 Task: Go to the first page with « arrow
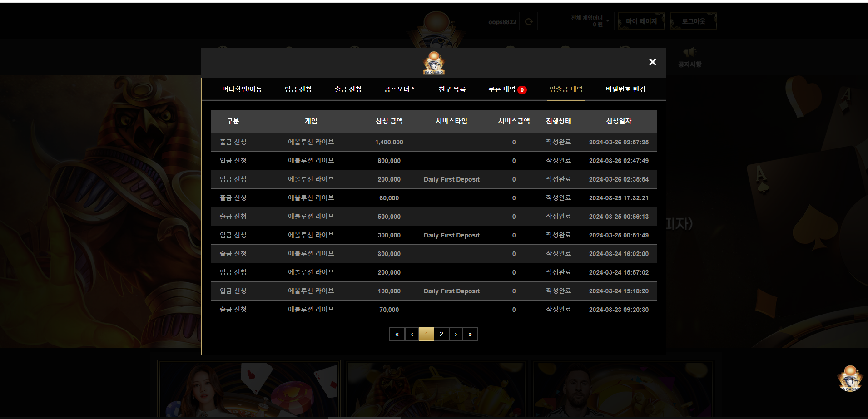pyautogui.click(x=397, y=334)
